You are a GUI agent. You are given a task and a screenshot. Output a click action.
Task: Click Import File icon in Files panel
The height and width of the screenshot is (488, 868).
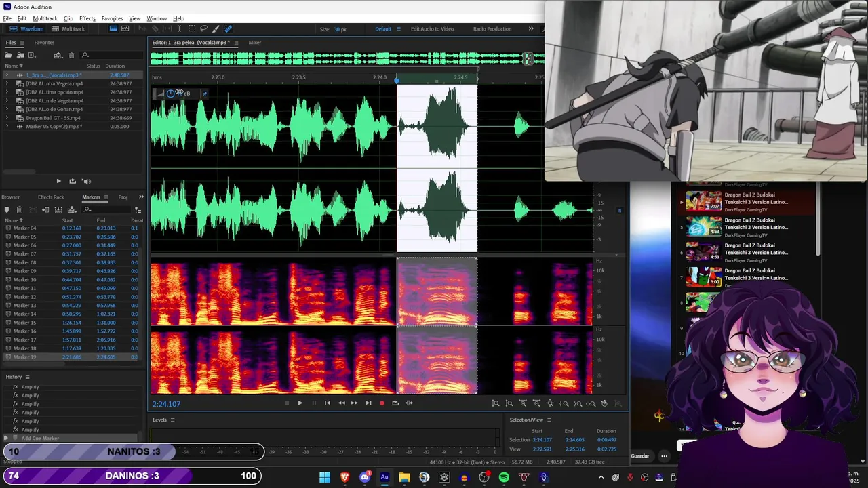tap(20, 55)
